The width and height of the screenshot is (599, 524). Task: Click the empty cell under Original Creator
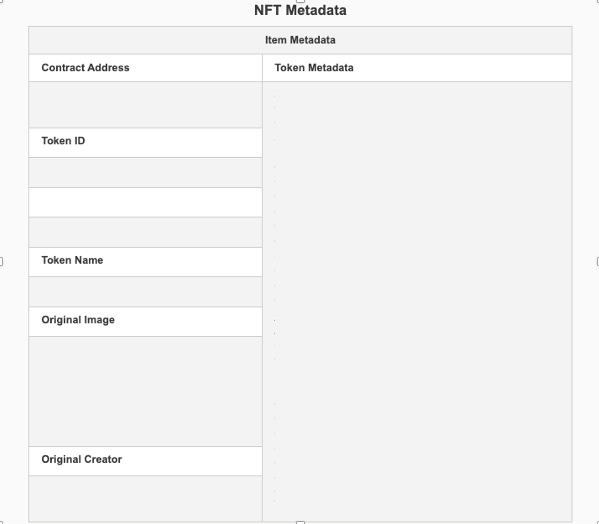[146, 499]
